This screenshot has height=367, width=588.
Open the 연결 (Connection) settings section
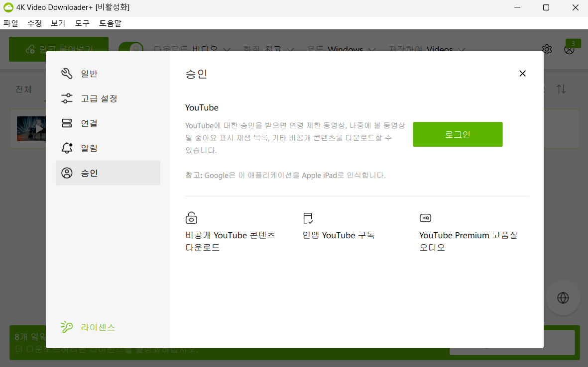[108, 123]
